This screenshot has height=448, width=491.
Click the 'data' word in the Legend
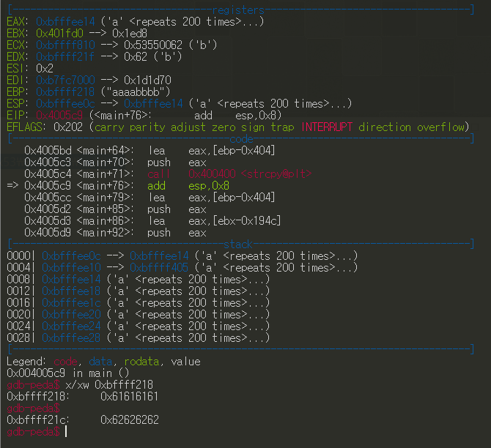click(x=100, y=362)
